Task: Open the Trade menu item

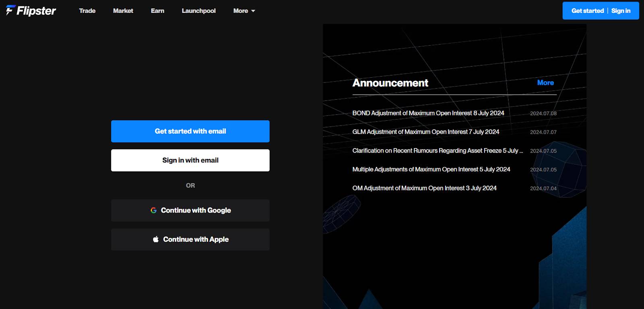Action: click(x=87, y=11)
